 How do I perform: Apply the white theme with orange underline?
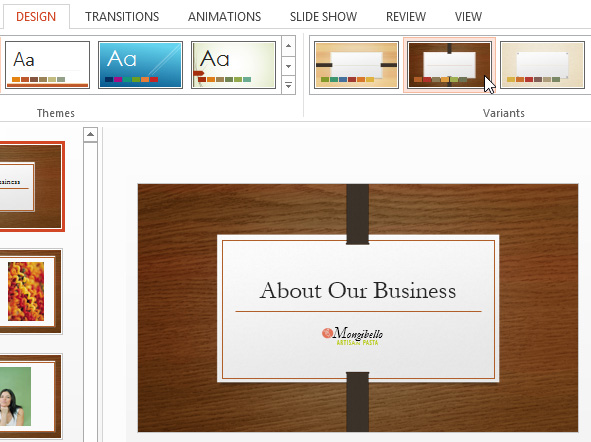pyautogui.click(x=47, y=65)
